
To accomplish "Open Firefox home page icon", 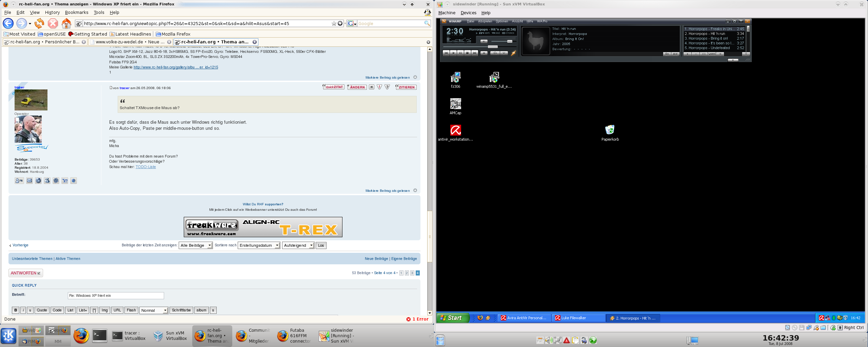I will [x=66, y=23].
